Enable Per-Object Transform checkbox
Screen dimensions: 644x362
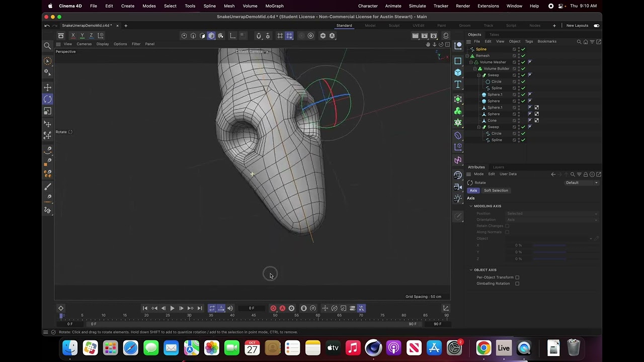click(x=517, y=278)
